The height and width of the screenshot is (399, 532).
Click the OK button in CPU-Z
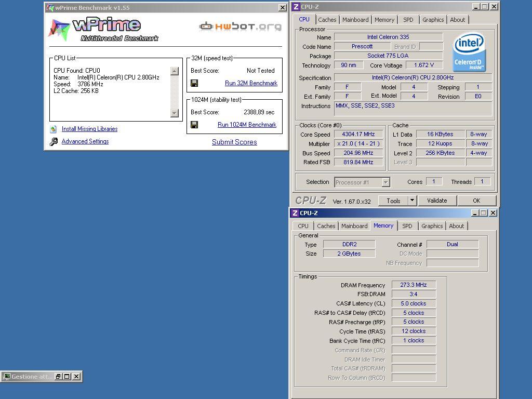click(x=476, y=201)
